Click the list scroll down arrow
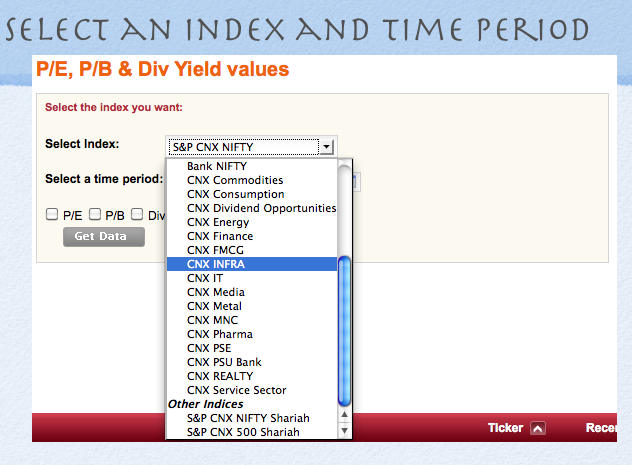 click(344, 430)
